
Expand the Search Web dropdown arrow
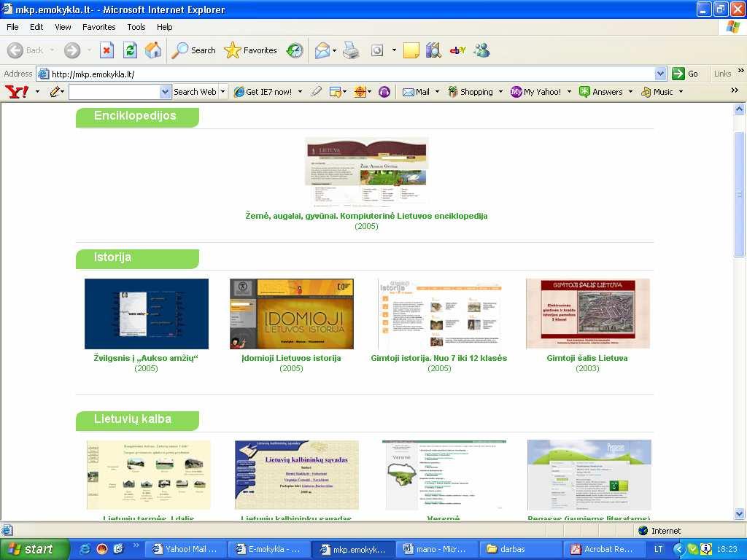[222, 92]
